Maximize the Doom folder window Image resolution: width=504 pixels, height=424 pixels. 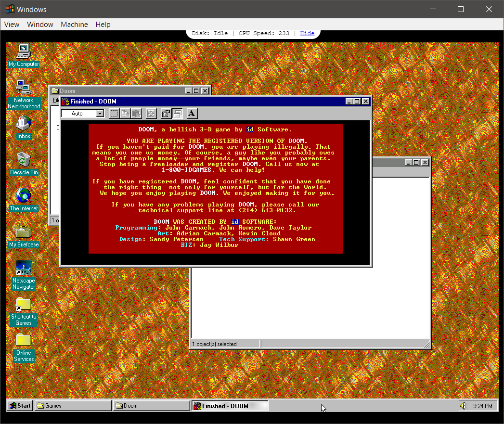click(196, 91)
